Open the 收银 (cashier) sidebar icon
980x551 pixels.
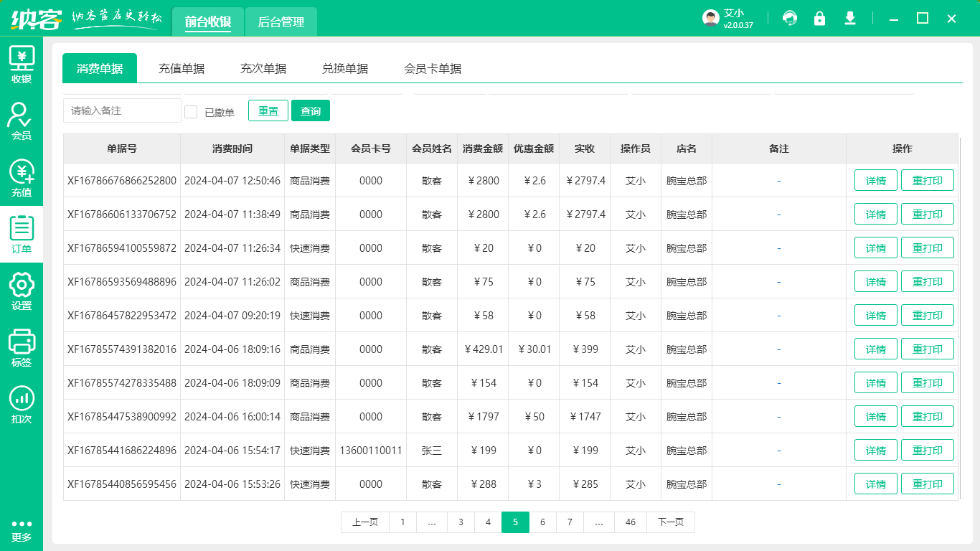pyautogui.click(x=22, y=65)
